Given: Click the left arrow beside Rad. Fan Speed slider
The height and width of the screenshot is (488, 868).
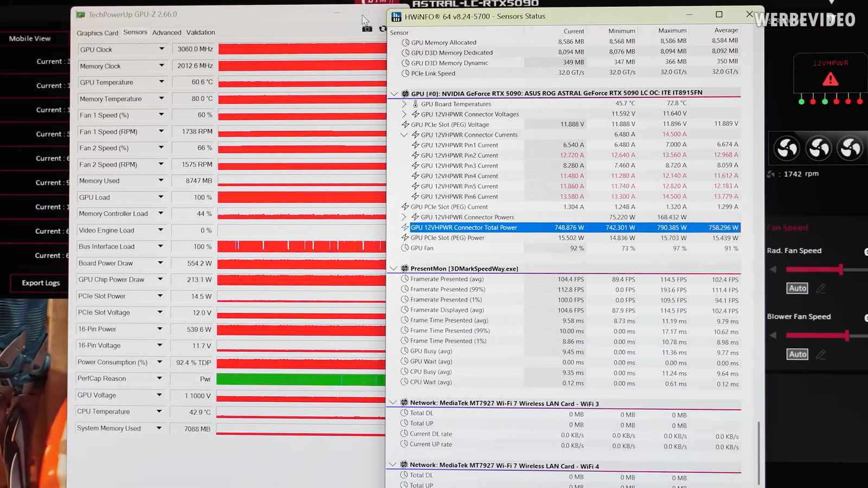Looking at the screenshot, I should [773, 269].
